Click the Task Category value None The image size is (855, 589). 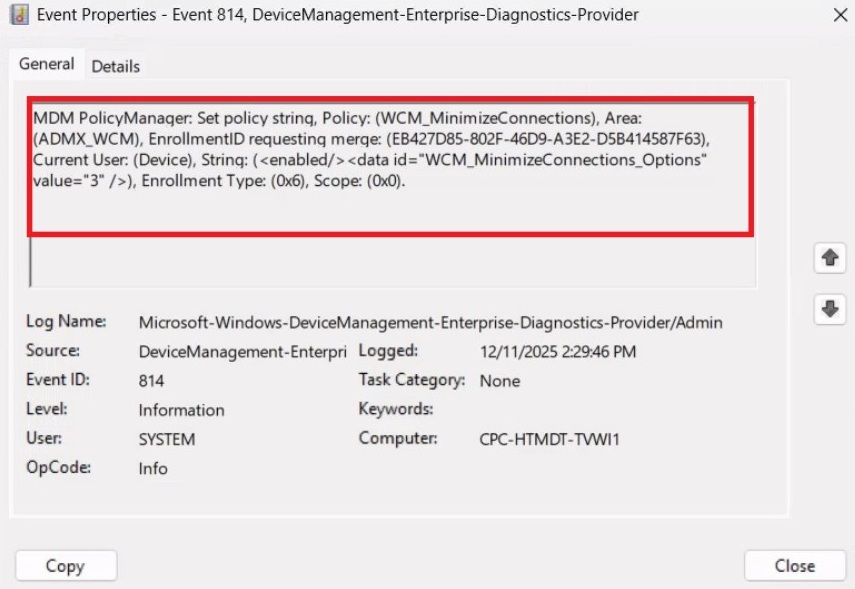[498, 381]
